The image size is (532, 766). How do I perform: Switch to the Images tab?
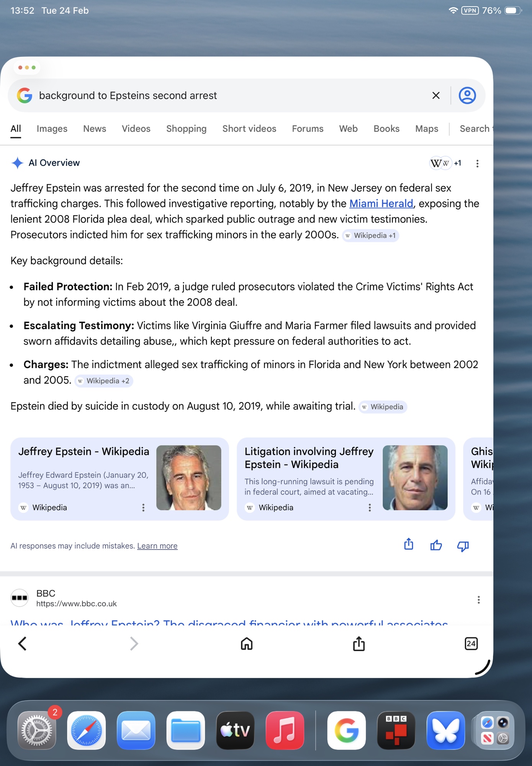coord(52,129)
